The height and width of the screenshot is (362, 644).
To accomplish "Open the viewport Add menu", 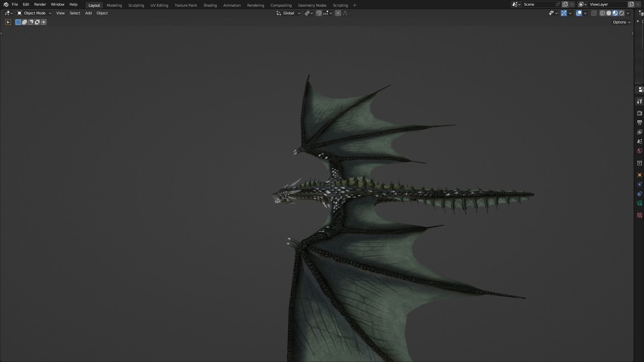I will coord(88,13).
